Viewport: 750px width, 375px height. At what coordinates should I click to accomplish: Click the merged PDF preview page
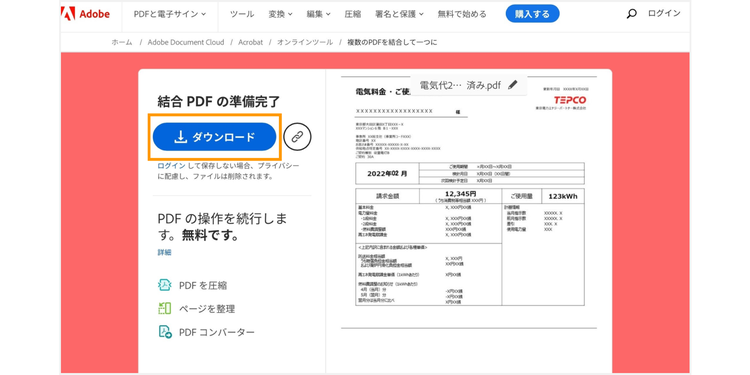(x=469, y=202)
